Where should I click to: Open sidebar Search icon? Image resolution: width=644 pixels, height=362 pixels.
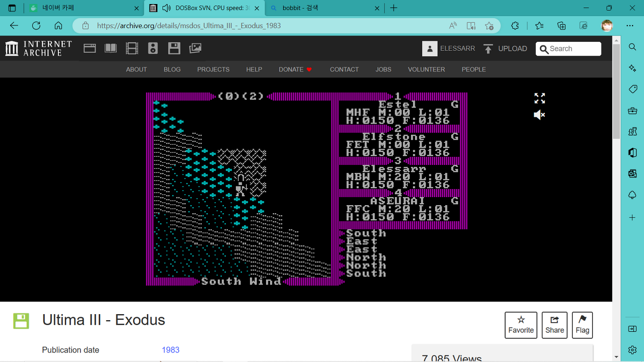point(632,47)
